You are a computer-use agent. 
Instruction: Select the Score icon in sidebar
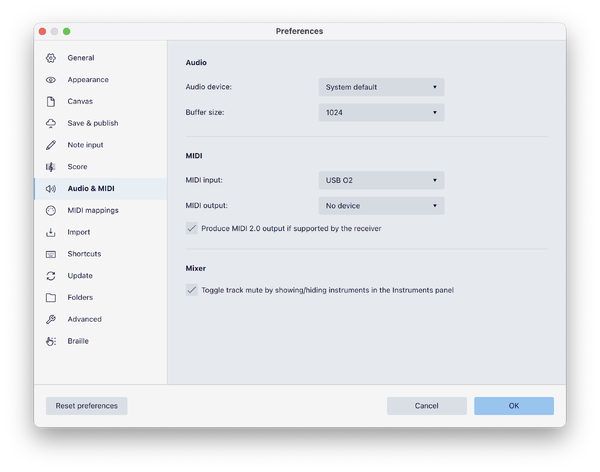pyautogui.click(x=51, y=167)
